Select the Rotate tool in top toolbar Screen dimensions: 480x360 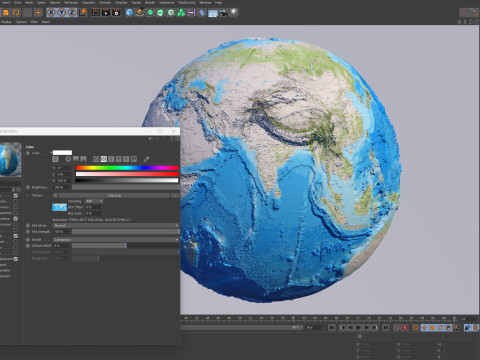[x=16, y=13]
